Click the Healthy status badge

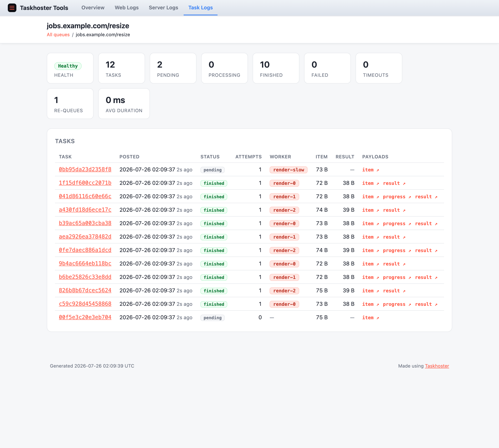tap(68, 66)
